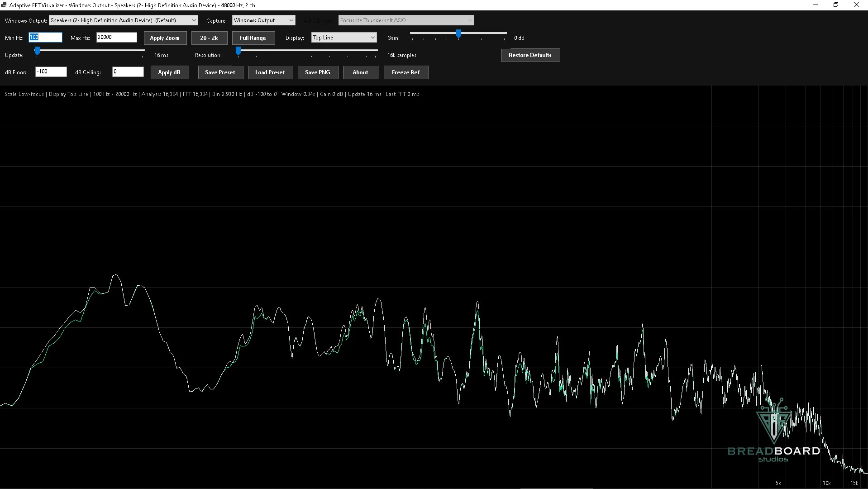Click inside the Min Hz field
The height and width of the screenshot is (489, 868).
click(45, 37)
